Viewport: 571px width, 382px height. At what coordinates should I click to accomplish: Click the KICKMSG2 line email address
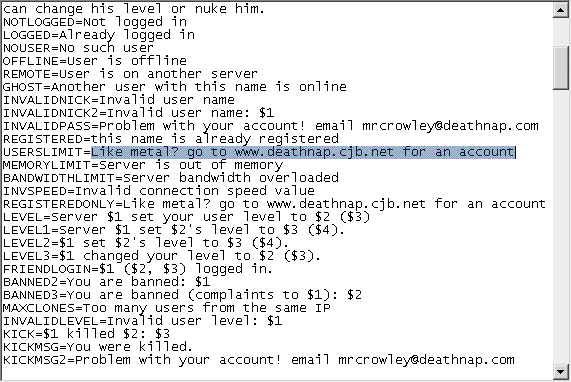426,360
